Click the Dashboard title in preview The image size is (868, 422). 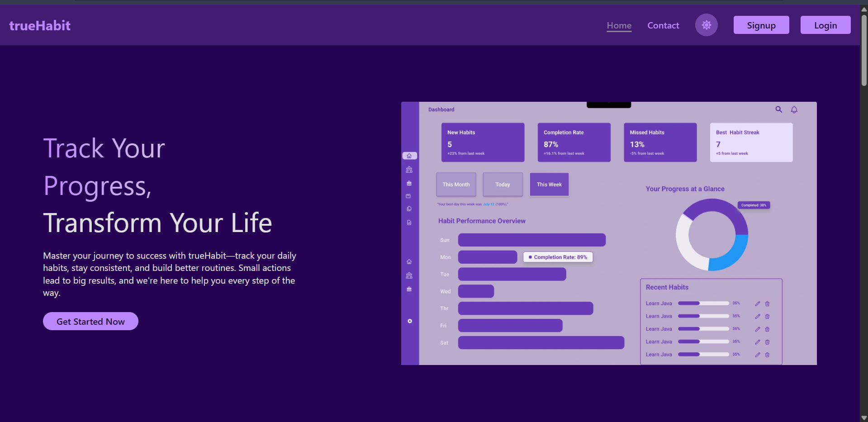[441, 109]
